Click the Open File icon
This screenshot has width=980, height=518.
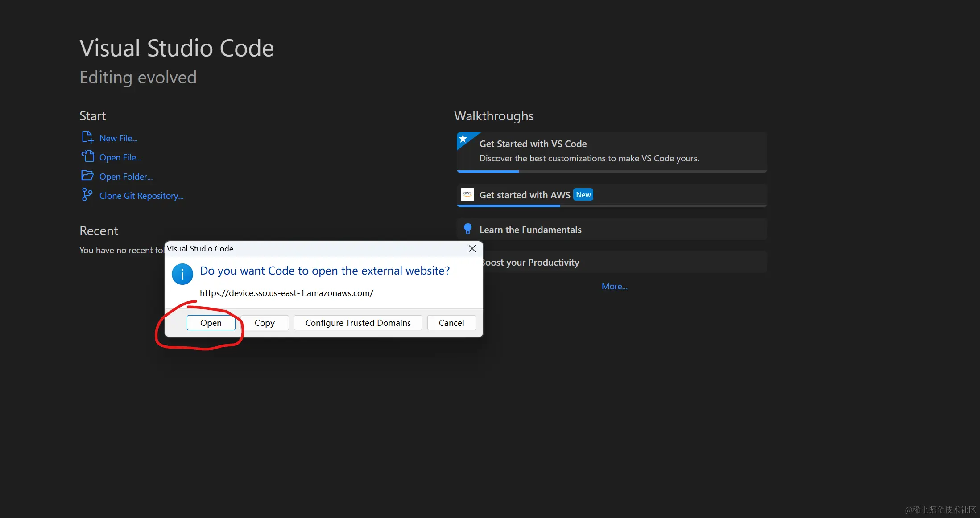pyautogui.click(x=87, y=156)
